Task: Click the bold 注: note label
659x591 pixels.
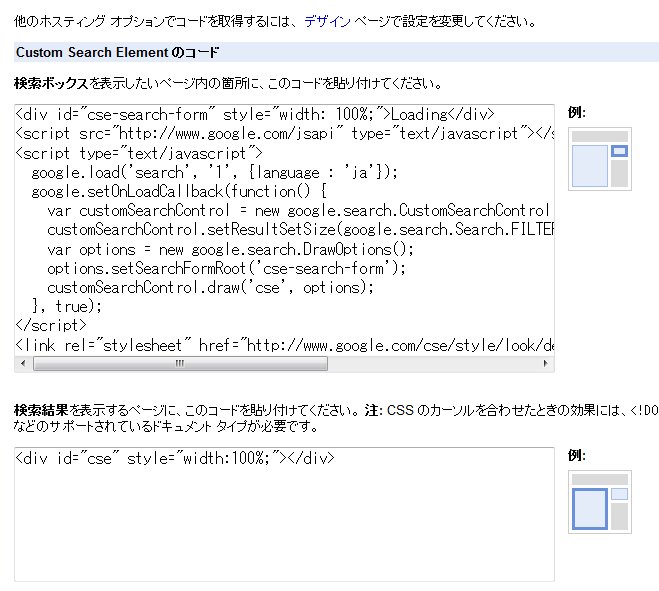Action: [x=373, y=410]
